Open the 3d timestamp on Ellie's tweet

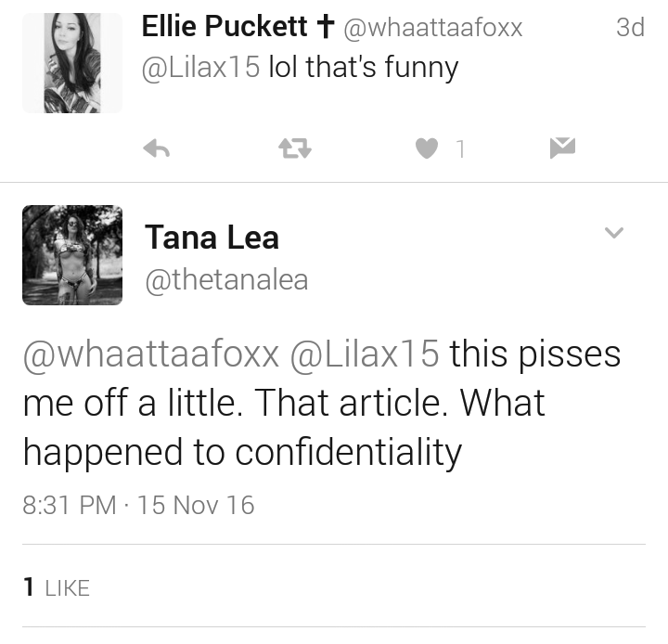click(630, 27)
